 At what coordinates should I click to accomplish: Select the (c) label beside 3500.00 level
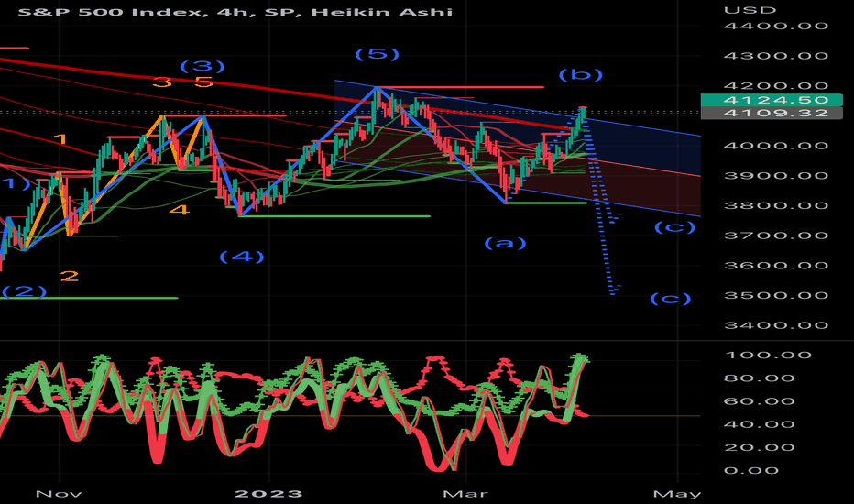click(671, 299)
